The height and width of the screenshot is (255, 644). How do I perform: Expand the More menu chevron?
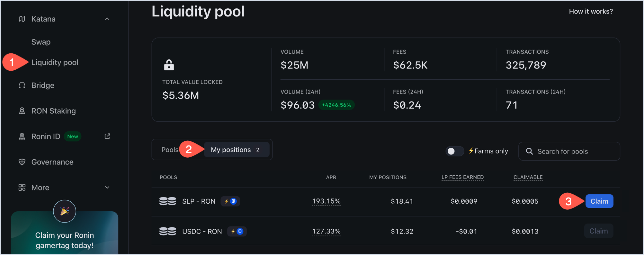click(x=107, y=188)
